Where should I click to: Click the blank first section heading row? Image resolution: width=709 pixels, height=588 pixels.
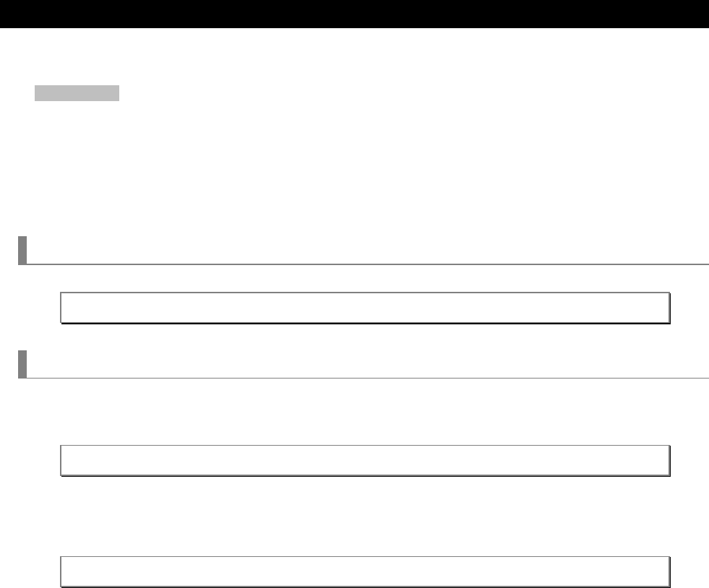click(x=361, y=250)
